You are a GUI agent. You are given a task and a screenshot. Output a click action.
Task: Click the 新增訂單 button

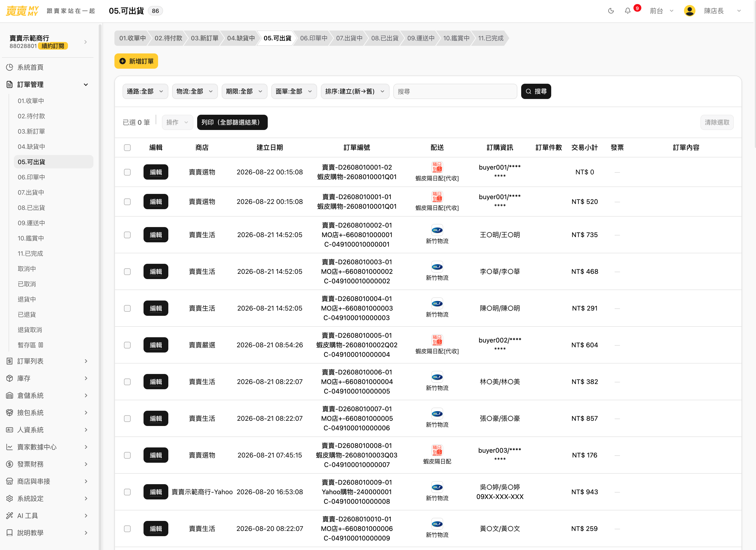(x=136, y=61)
